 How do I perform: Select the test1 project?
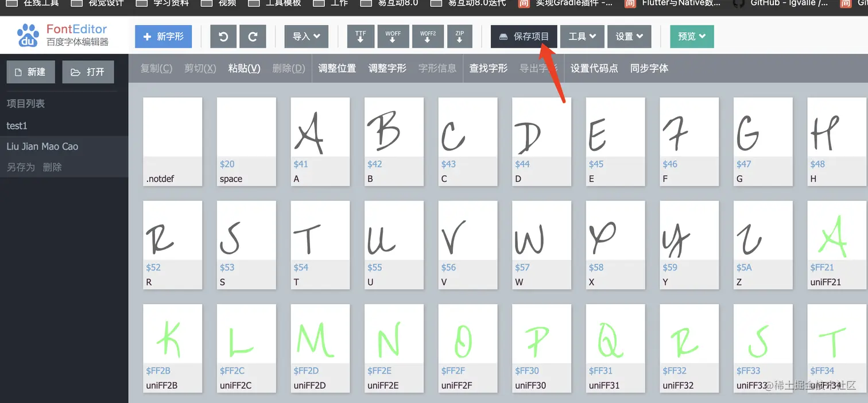[x=64, y=126]
